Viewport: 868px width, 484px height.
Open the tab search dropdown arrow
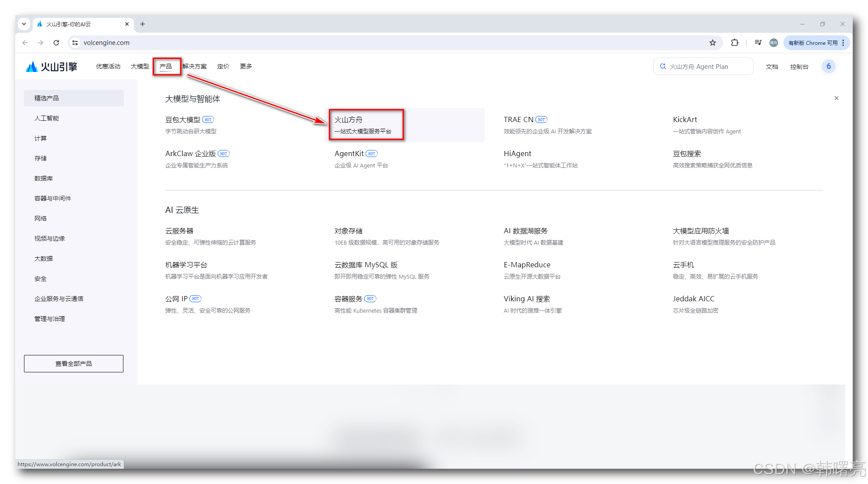tap(24, 24)
